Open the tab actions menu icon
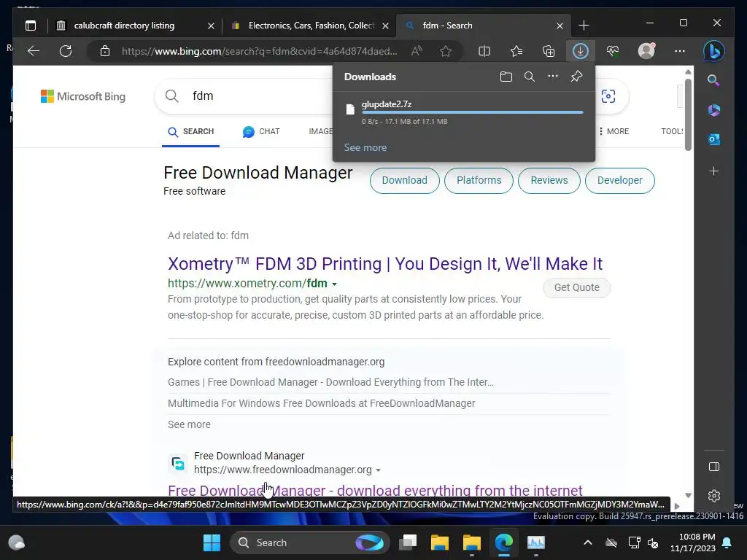Screen dimensions: 747x560 click(x=31, y=26)
